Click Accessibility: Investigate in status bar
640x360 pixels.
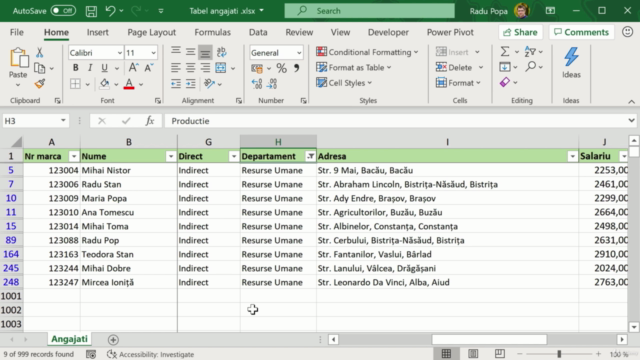[x=151, y=354]
